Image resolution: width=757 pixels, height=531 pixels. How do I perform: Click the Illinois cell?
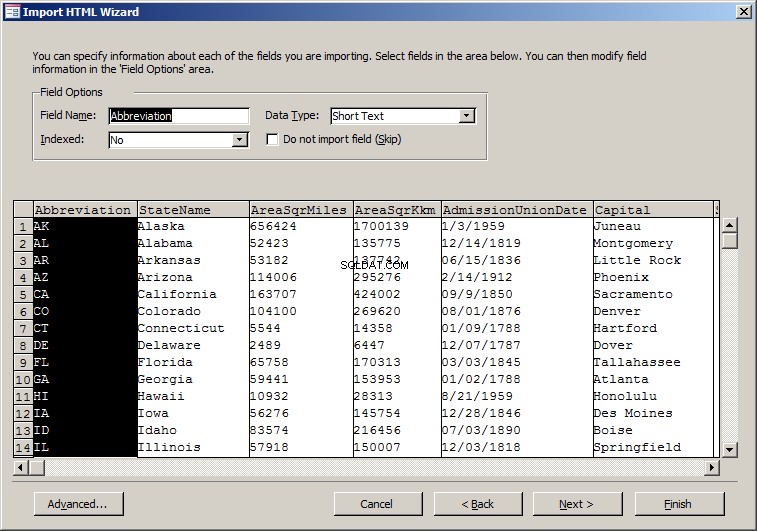pos(193,447)
